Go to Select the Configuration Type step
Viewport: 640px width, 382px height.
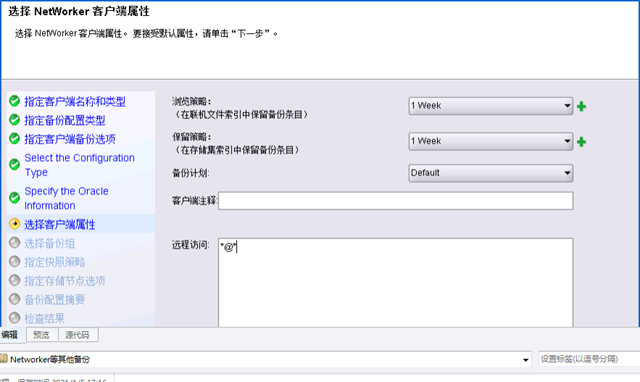(80, 165)
